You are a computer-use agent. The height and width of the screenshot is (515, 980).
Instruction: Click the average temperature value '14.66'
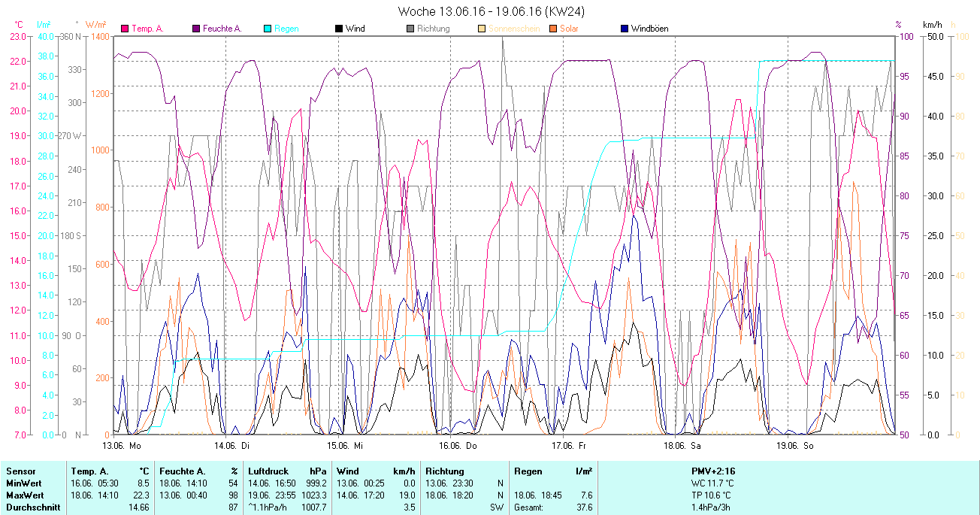pyautogui.click(x=139, y=507)
